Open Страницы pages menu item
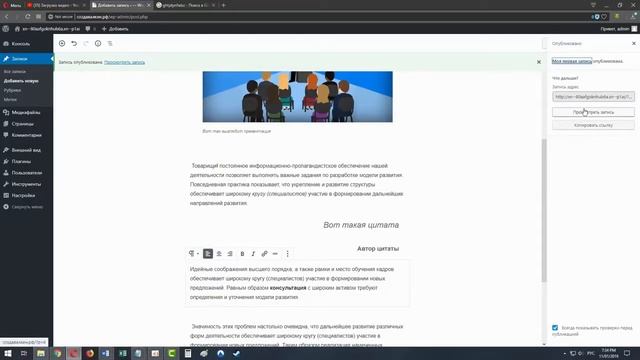 27,124
